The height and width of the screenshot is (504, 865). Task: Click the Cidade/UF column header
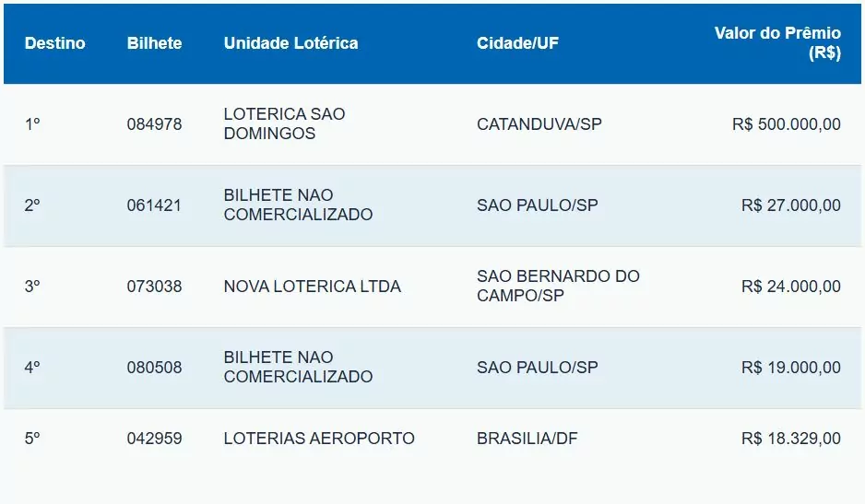517,43
